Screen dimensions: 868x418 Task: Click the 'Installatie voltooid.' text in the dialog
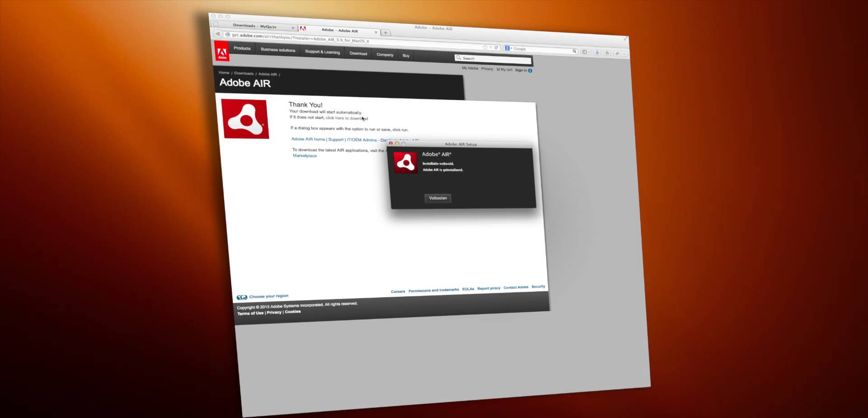click(x=438, y=164)
